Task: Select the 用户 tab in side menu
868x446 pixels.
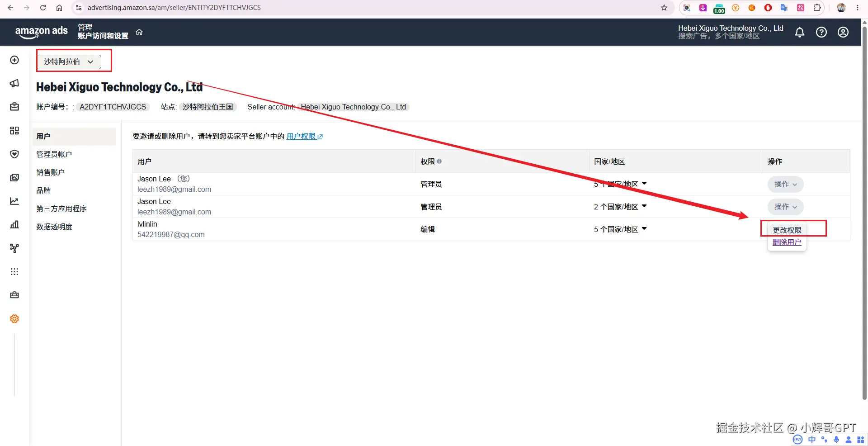Action: coord(74,136)
